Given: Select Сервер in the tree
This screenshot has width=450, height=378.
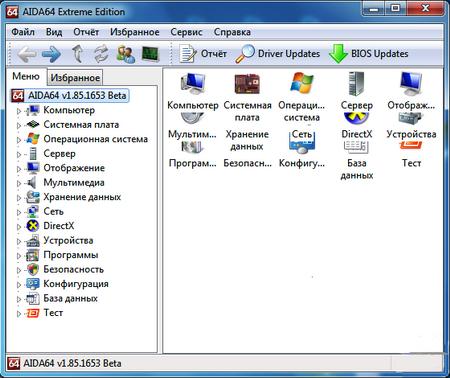Looking at the screenshot, I should point(60,154).
